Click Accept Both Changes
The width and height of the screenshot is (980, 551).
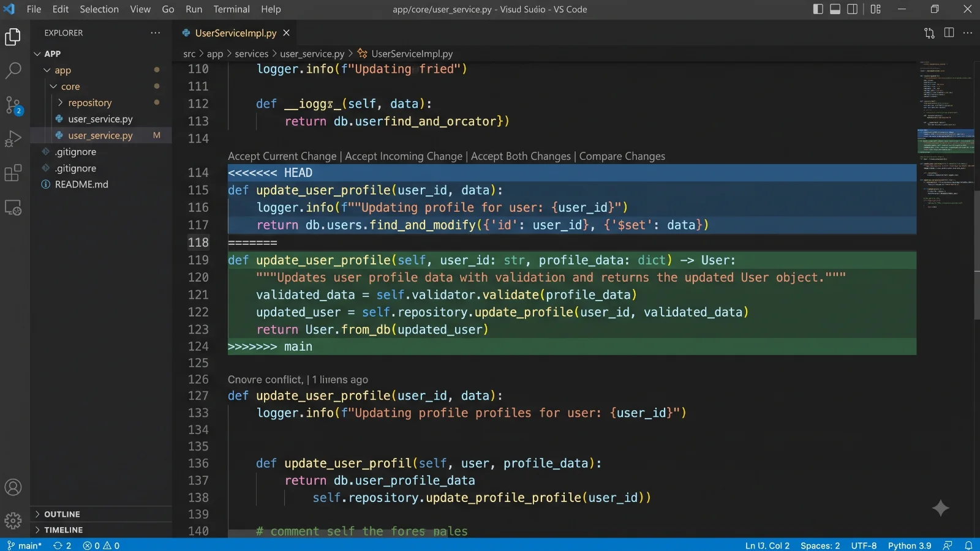[x=521, y=156]
